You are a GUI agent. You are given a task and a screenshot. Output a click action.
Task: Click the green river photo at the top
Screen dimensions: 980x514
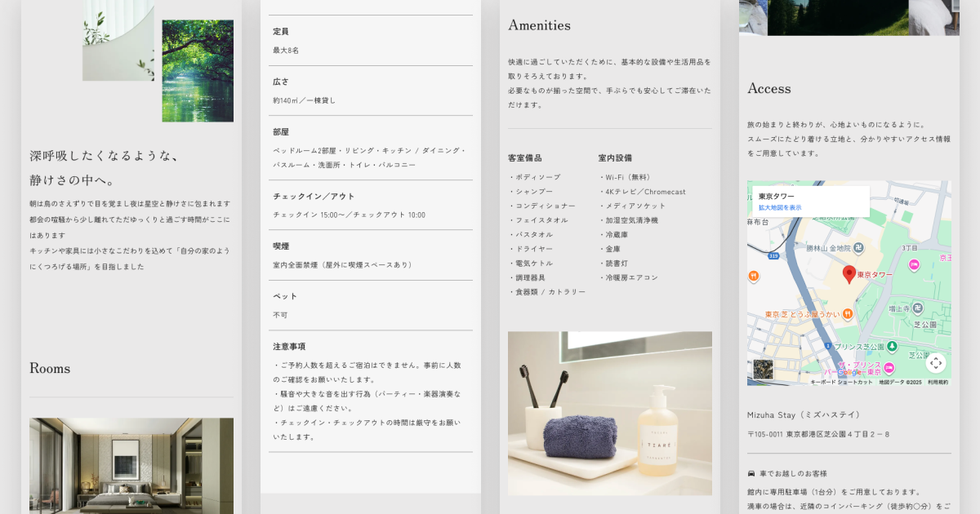pyautogui.click(x=197, y=71)
